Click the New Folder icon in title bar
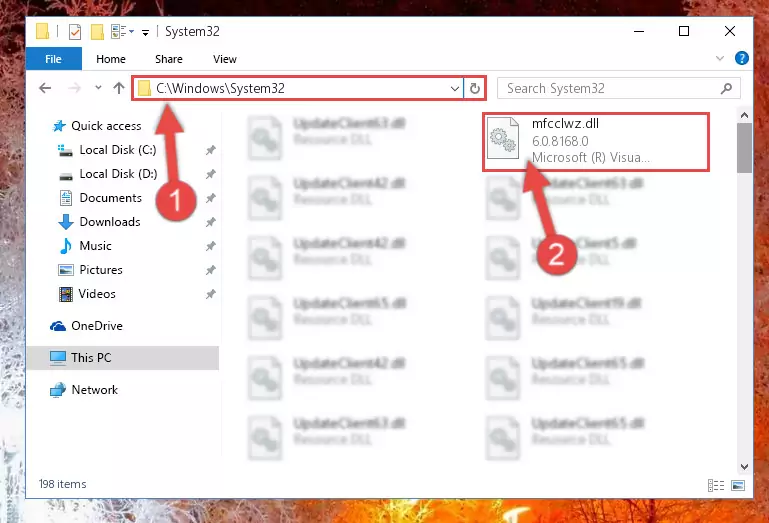 pyautogui.click(x=98, y=32)
